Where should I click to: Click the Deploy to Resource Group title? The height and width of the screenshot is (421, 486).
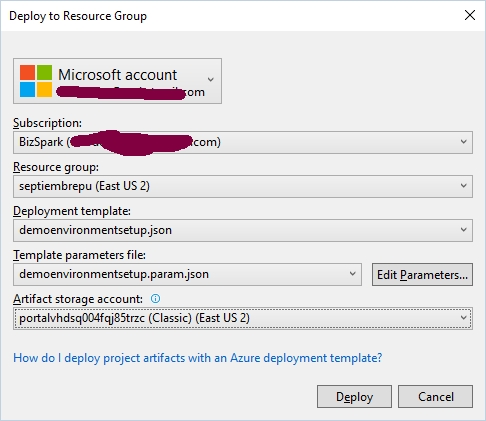coord(78,16)
